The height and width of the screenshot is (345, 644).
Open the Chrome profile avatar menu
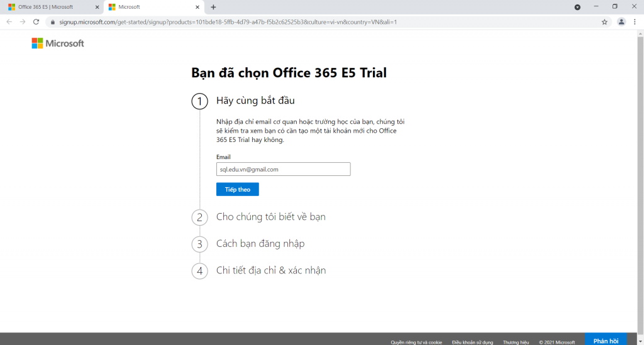621,22
